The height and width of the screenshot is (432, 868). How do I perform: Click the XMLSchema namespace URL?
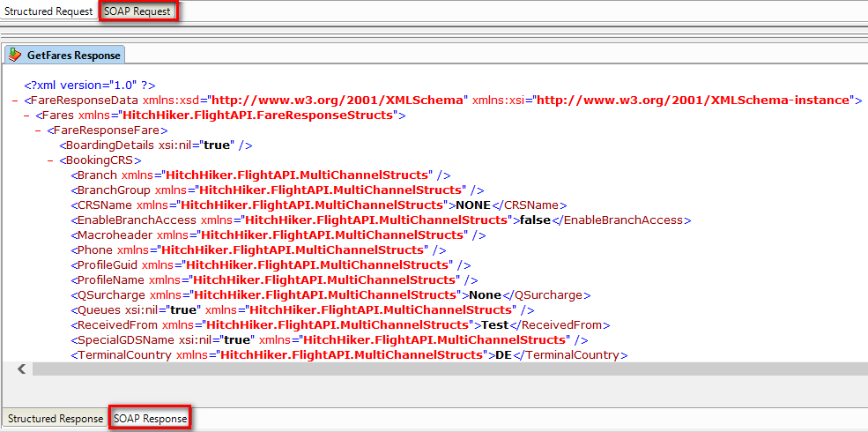338,101
